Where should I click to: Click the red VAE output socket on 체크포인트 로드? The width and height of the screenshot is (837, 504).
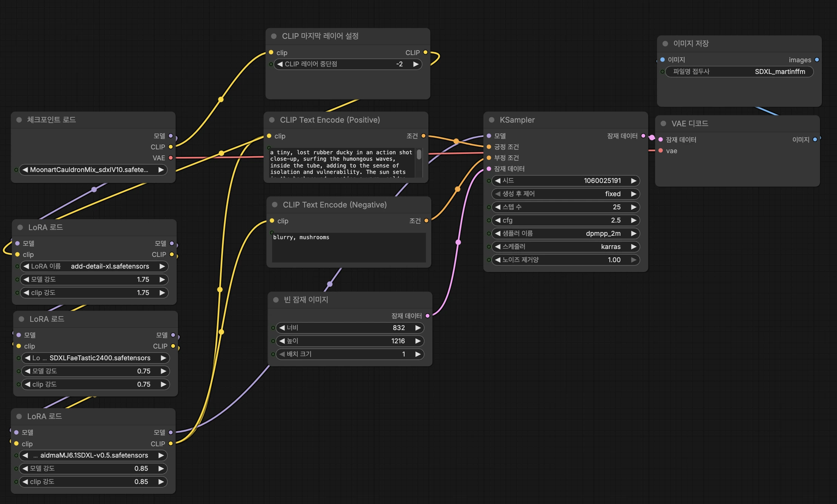coord(171,158)
